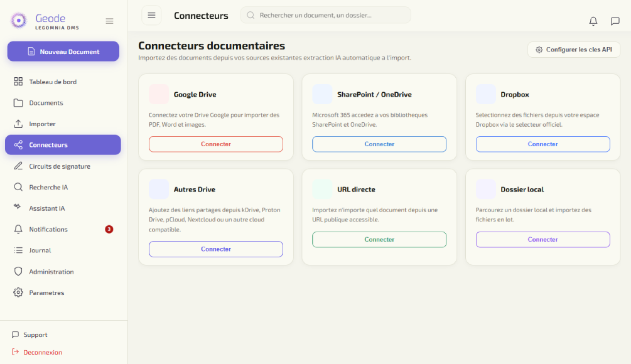Click the Connecteurs documentaires heading
Image resolution: width=631 pixels, height=364 pixels.
click(x=212, y=45)
